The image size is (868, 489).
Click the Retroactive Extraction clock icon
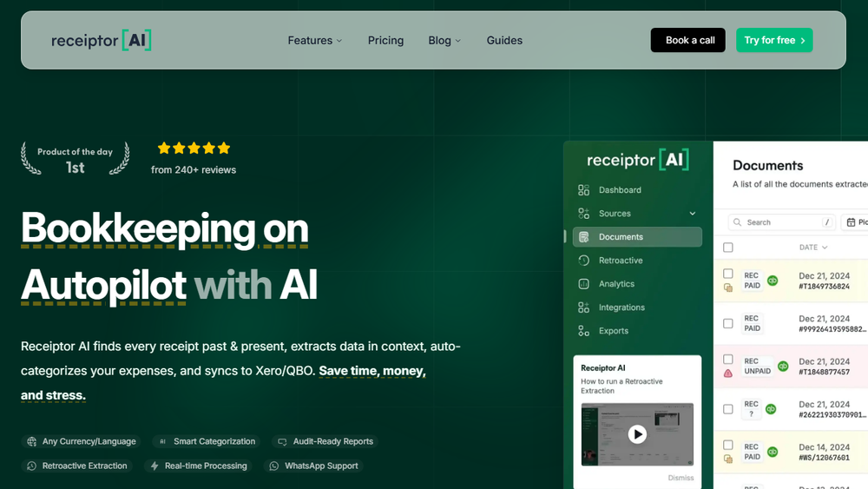coord(31,466)
